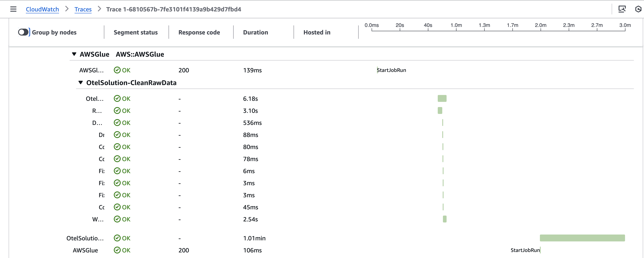Open the CloudWatch breadcrumb link

click(42, 9)
